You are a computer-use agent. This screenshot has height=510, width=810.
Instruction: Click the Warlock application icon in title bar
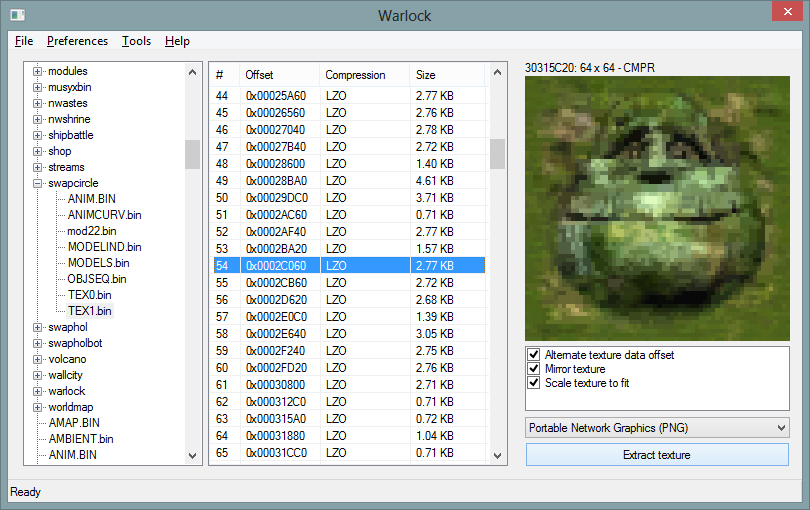[x=17, y=15]
